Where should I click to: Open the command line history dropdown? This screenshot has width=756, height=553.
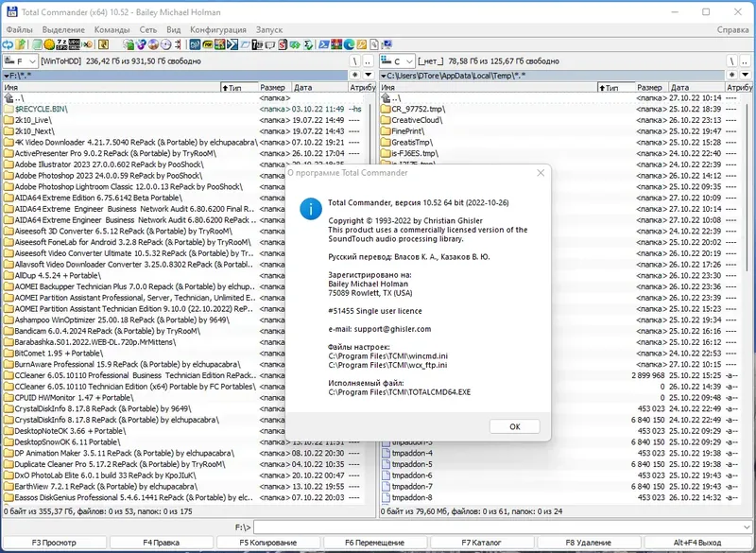click(x=747, y=527)
